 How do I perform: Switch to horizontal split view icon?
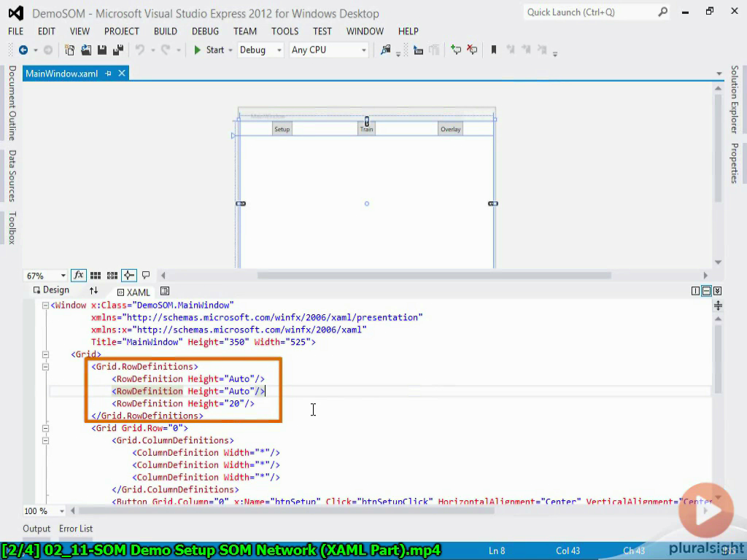pyautogui.click(x=706, y=291)
